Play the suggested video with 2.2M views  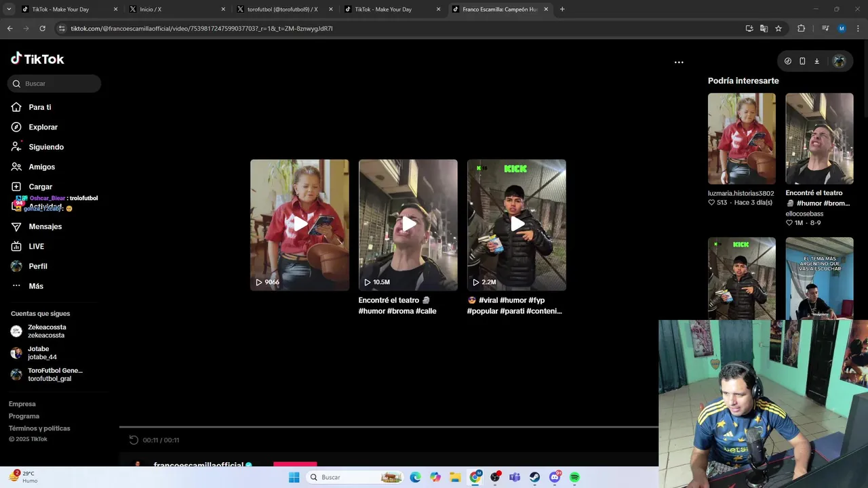[x=517, y=225]
